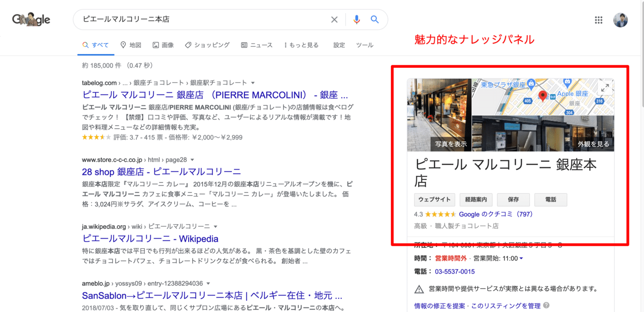Click the tabelog rating 評価: 3.7 text
Screen dimensions: 644x312
point(126,137)
